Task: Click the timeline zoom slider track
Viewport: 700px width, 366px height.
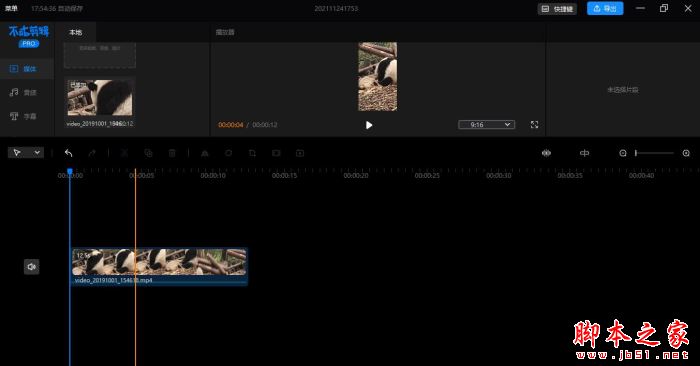Action: [x=654, y=153]
